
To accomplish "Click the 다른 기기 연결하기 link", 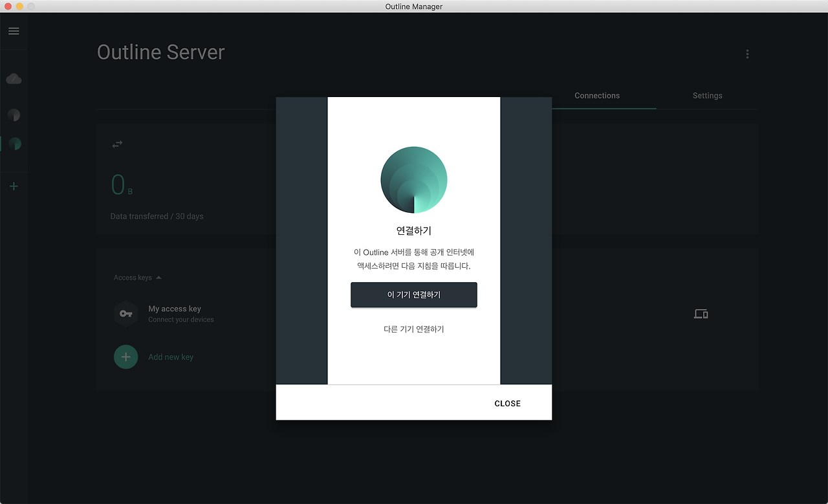I will 414,329.
